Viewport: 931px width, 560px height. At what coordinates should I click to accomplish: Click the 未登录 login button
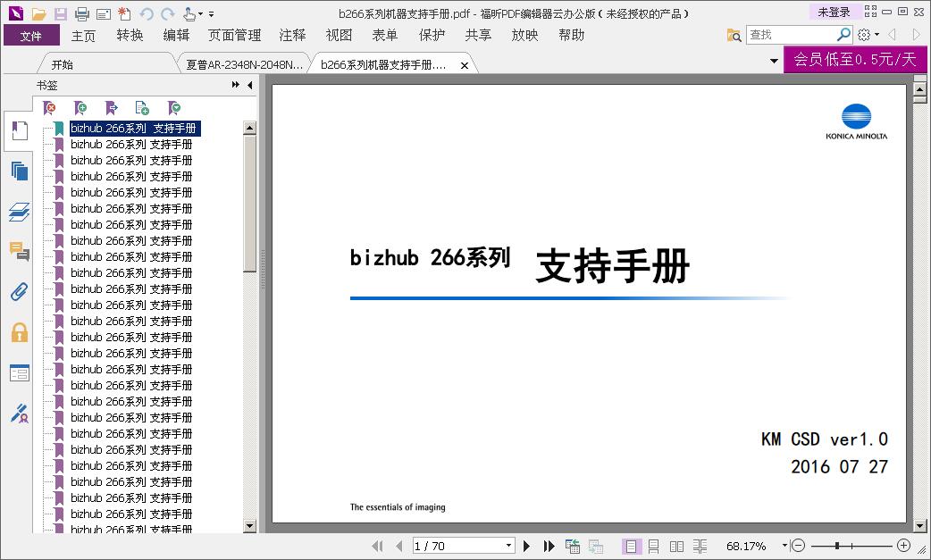(x=835, y=12)
